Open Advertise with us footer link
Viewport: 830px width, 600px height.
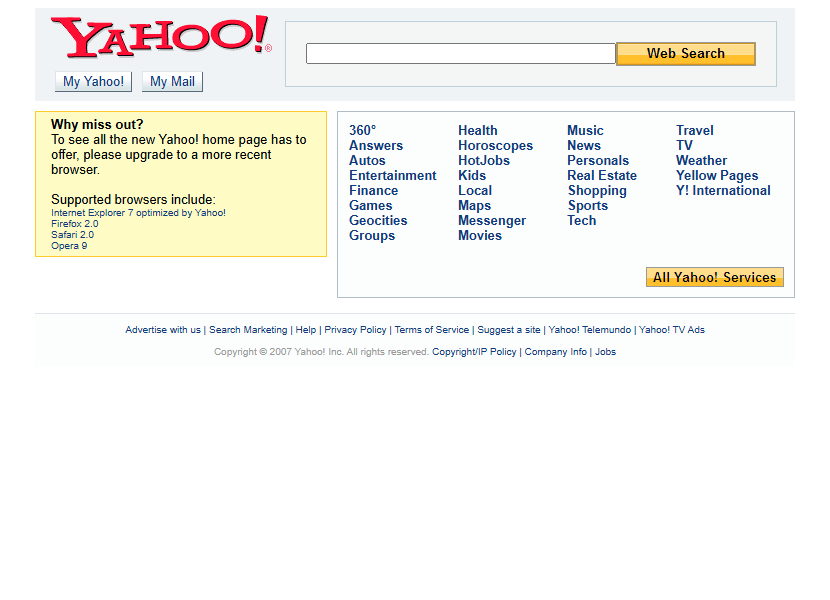click(163, 330)
